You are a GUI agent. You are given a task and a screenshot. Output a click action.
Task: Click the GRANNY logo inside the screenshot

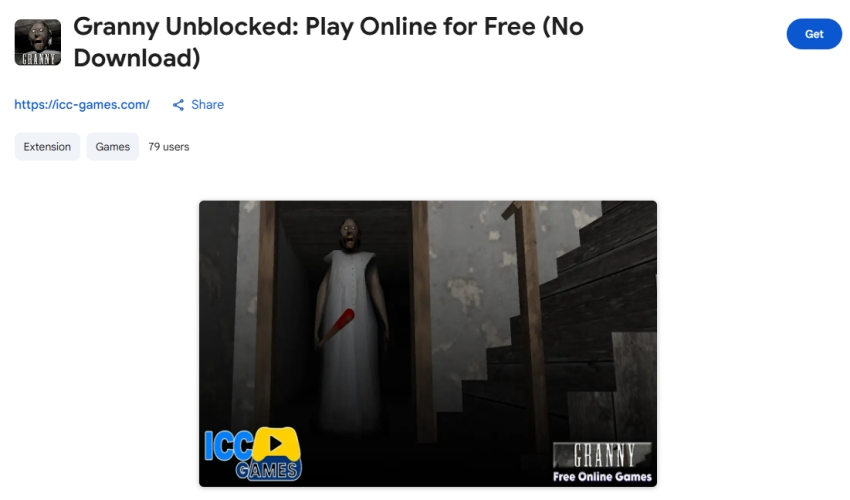pyautogui.click(x=602, y=455)
